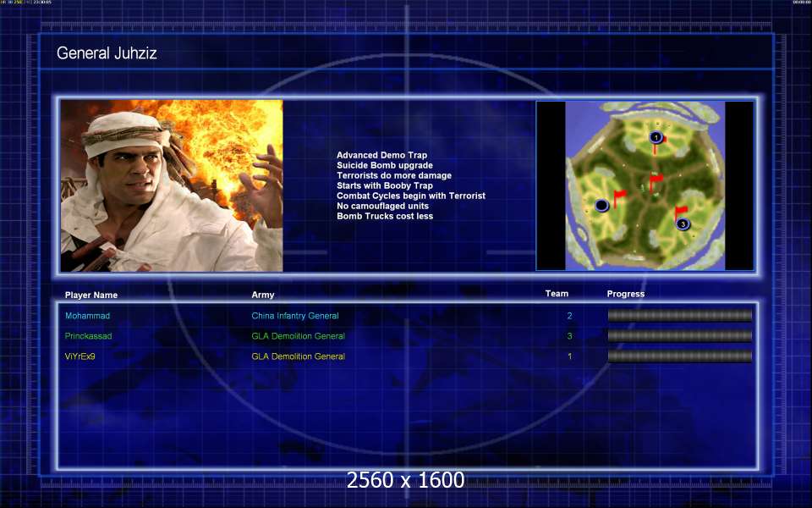The image size is (812, 508).
Task: Click team number 1 in ViYrEx9's row
Action: [569, 356]
